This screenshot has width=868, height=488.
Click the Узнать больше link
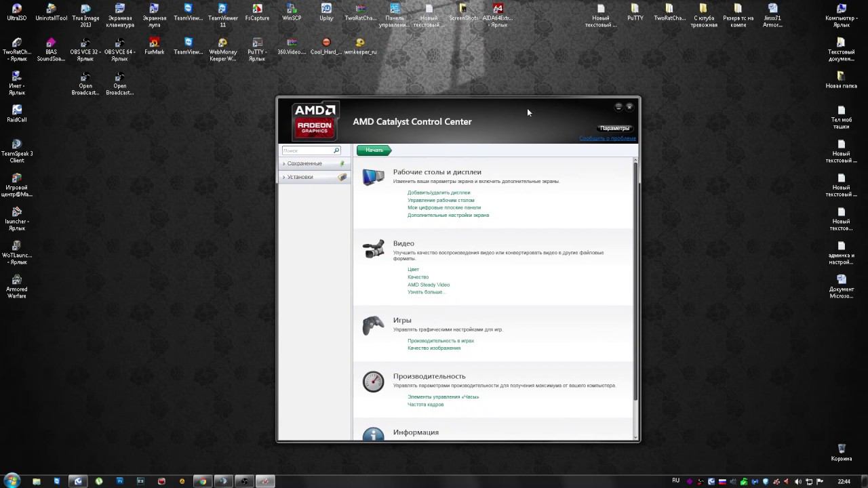426,292
